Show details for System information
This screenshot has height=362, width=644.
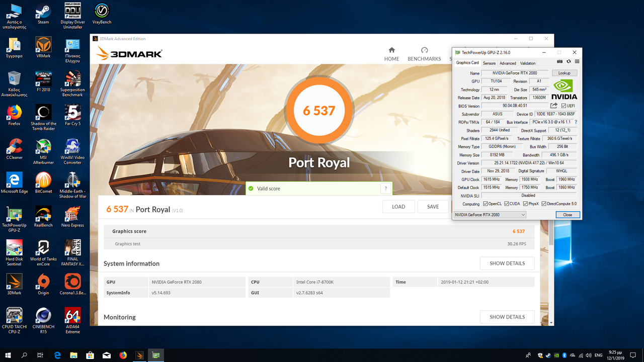coord(507,263)
